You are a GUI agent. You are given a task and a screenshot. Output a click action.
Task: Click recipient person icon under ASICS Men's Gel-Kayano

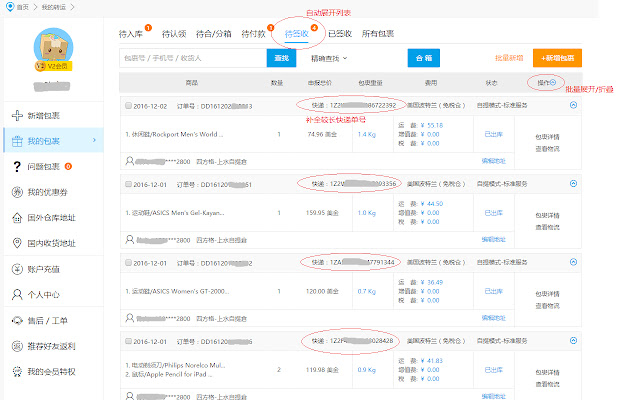point(129,239)
